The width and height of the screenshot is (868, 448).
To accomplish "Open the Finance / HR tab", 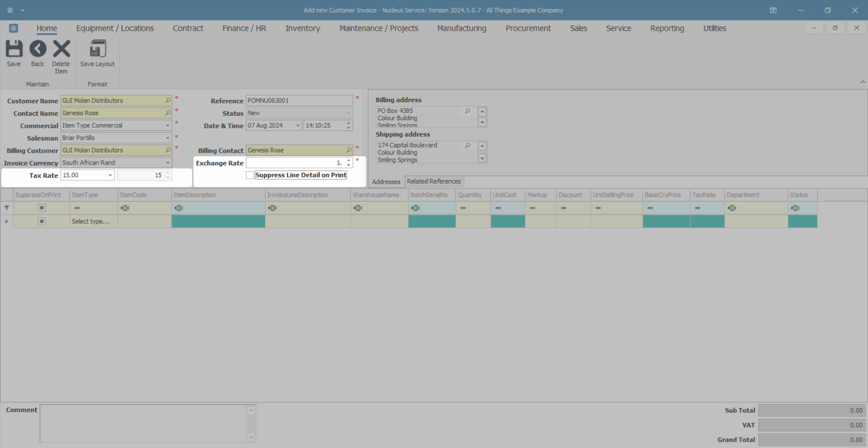I will (244, 28).
